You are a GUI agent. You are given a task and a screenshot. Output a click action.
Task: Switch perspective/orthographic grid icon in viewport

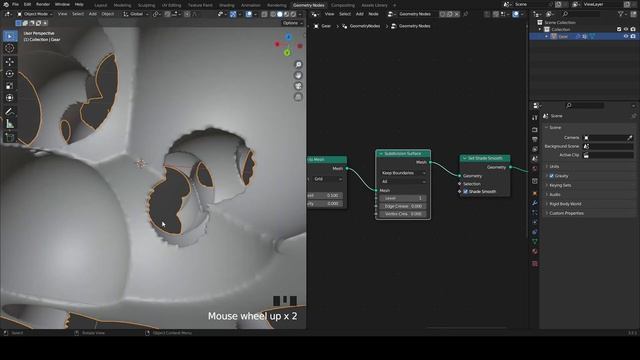click(298, 97)
